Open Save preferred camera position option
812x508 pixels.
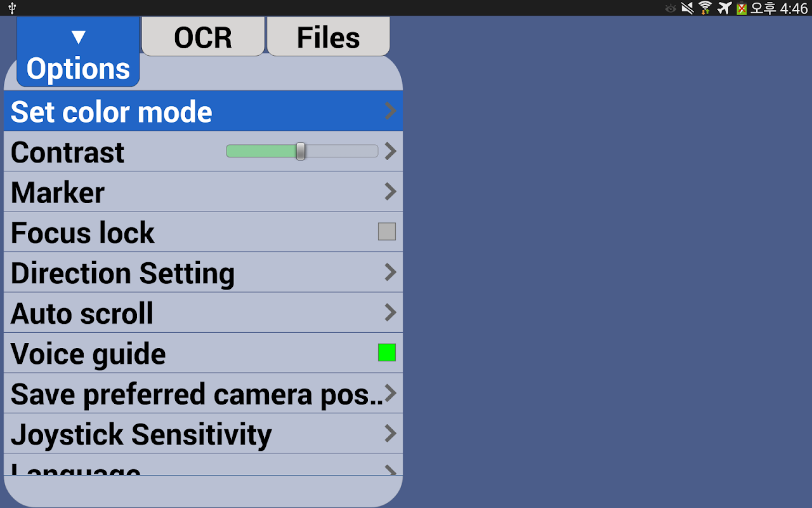click(x=203, y=393)
